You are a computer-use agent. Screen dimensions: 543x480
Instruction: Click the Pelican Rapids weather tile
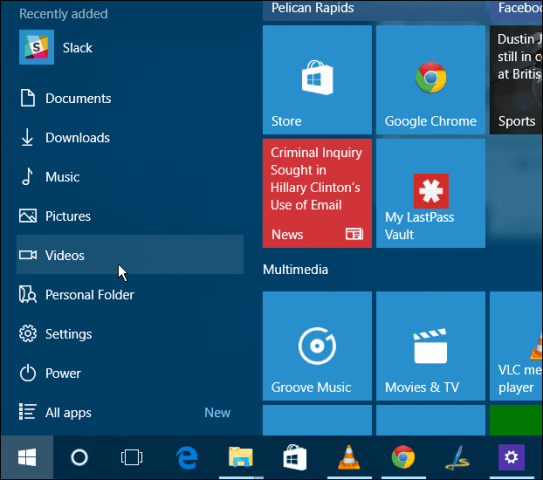pos(374,10)
